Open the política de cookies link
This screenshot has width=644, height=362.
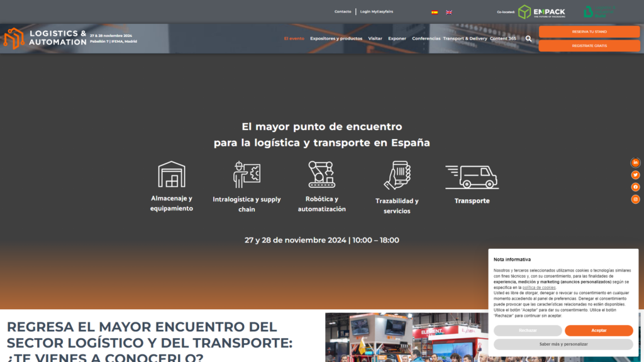point(539,288)
